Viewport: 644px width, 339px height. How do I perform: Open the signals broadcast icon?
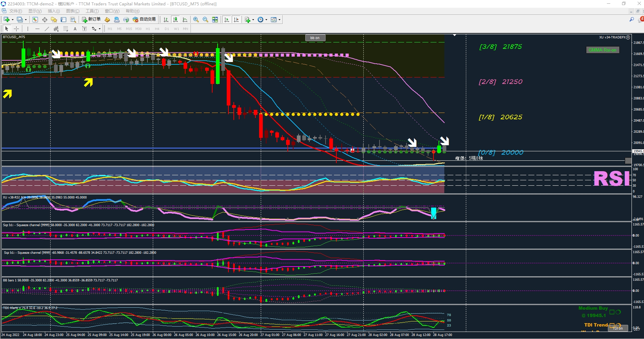coord(126,20)
